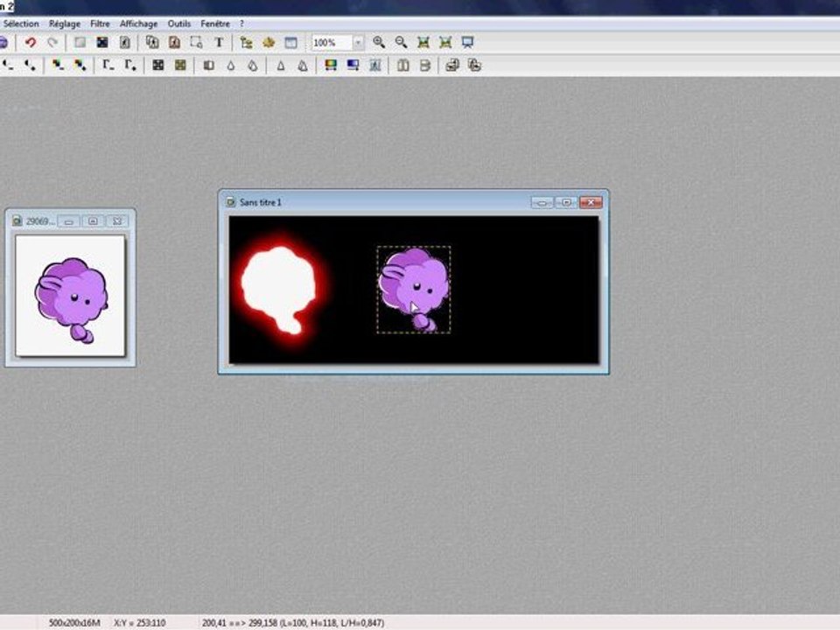This screenshot has width=840, height=630.
Task: Apply the Blur double-droplet icon
Action: [x=253, y=66]
